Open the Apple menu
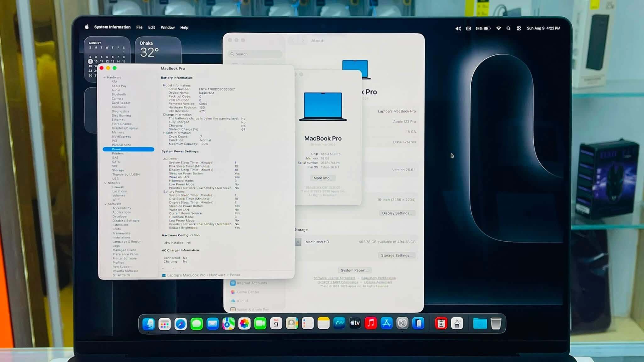This screenshot has height=362, width=644. [87, 27]
